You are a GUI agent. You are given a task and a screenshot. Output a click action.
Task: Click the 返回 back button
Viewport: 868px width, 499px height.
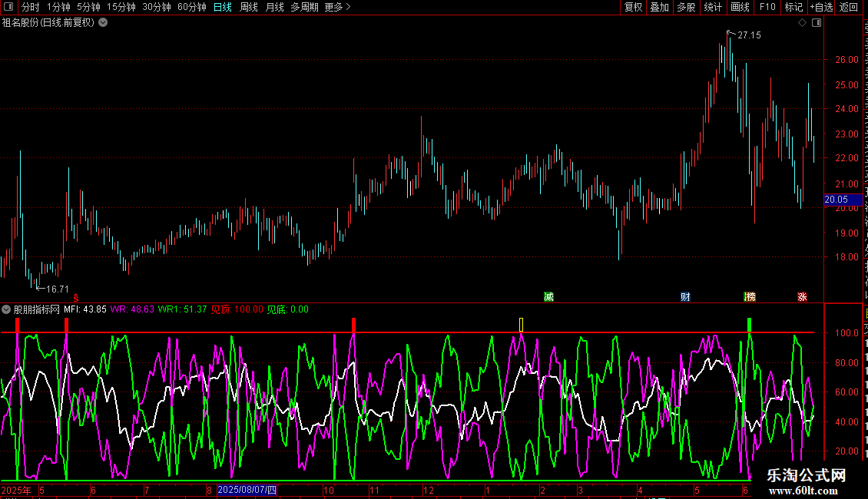tap(848, 7)
